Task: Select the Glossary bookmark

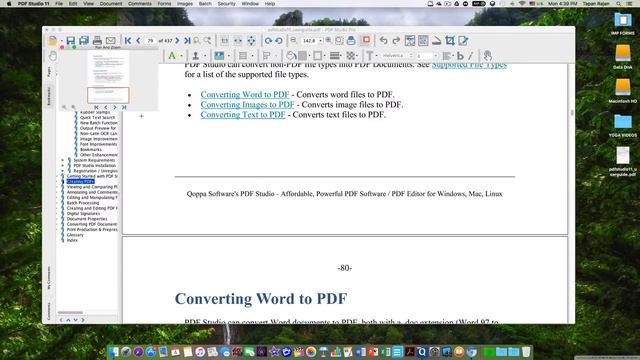Action: pyautogui.click(x=75, y=235)
